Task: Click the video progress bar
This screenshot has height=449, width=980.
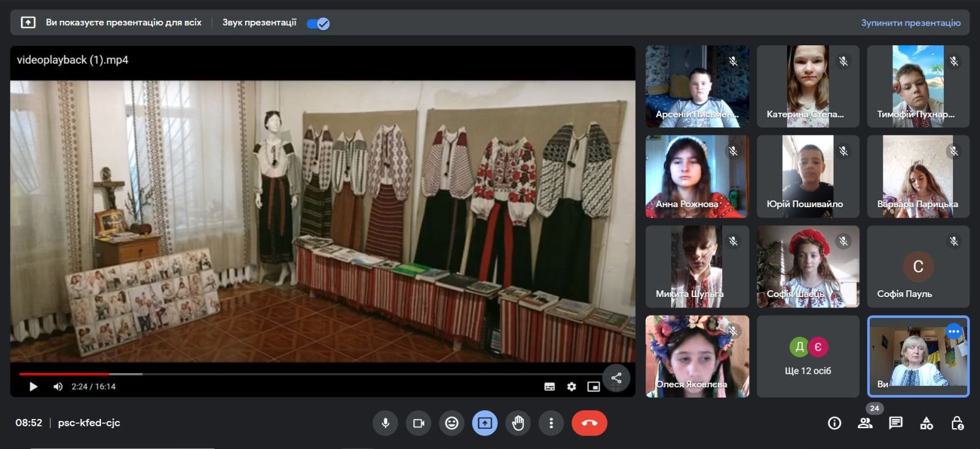Action: (x=306, y=374)
